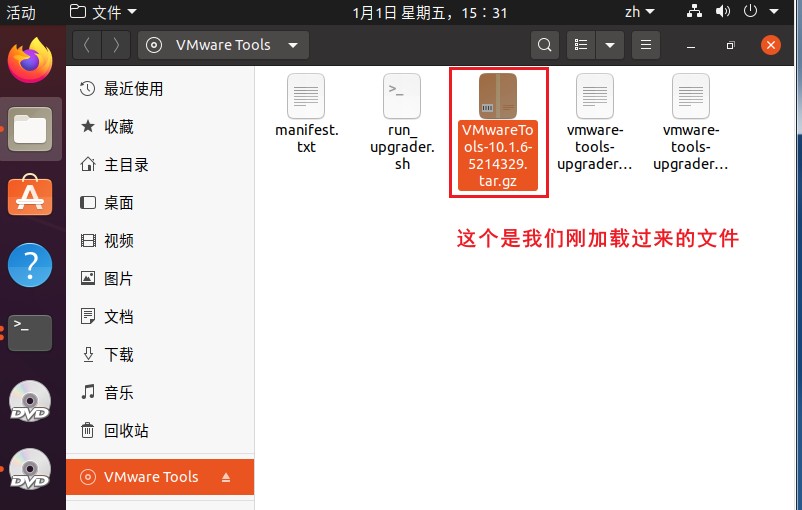Launch Ubuntu Software from the dock
The height and width of the screenshot is (510, 802).
30,196
